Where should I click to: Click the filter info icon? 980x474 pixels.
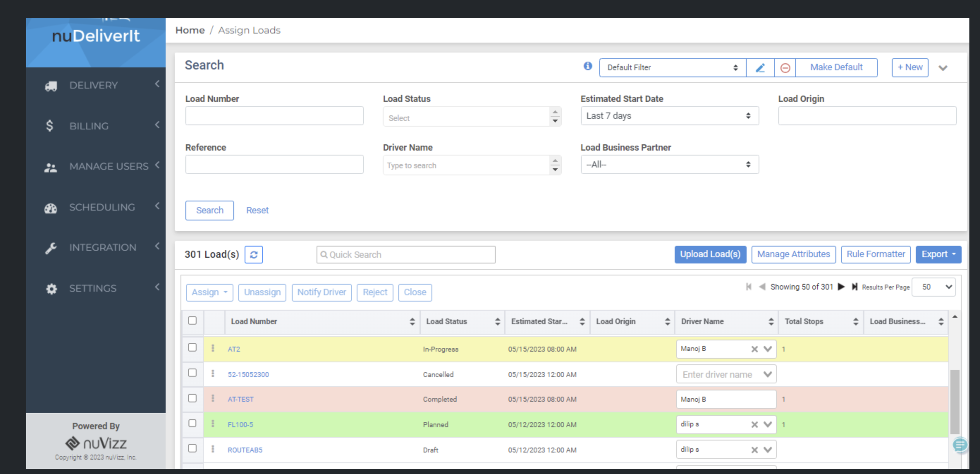click(588, 66)
